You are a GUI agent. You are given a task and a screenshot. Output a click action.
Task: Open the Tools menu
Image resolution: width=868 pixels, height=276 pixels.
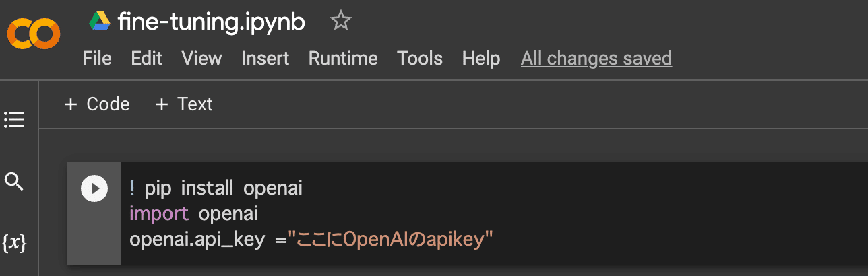[420, 59]
